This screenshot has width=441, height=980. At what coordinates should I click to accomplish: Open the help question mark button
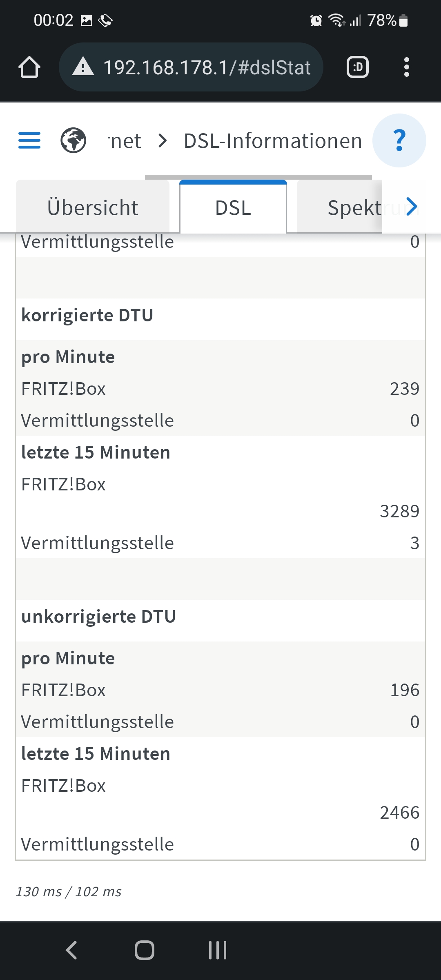pos(399,140)
